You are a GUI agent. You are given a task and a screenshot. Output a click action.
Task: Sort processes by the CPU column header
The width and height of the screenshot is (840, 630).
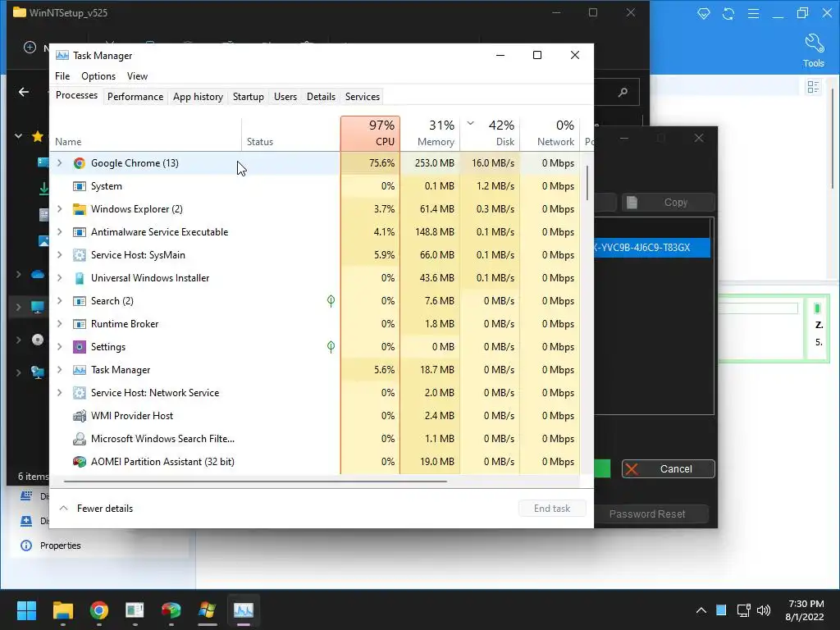370,134
